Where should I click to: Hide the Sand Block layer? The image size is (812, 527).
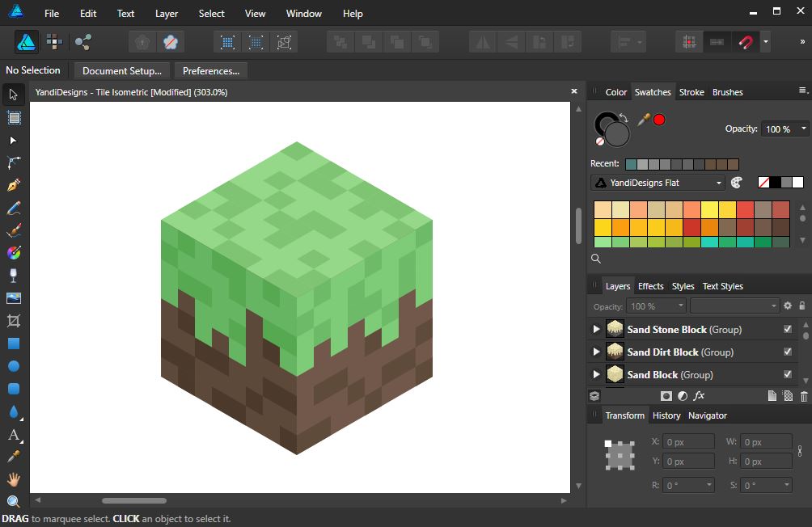coord(788,374)
